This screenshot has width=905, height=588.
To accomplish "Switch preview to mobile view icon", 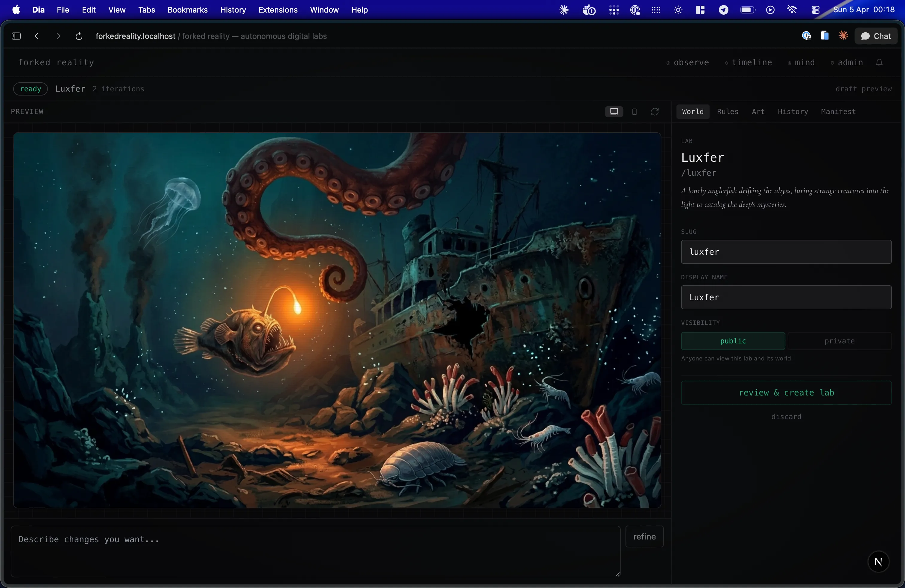I will click(x=634, y=111).
